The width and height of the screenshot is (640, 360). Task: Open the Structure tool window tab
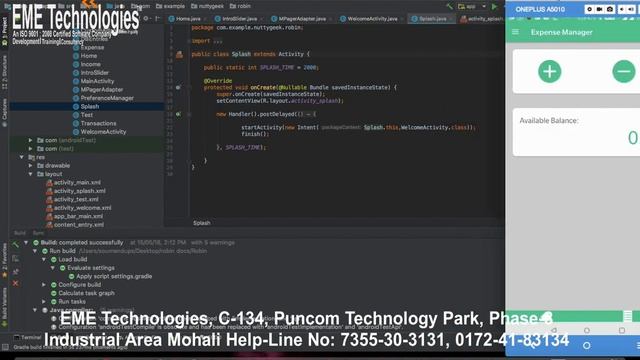pyautogui.click(x=4, y=72)
